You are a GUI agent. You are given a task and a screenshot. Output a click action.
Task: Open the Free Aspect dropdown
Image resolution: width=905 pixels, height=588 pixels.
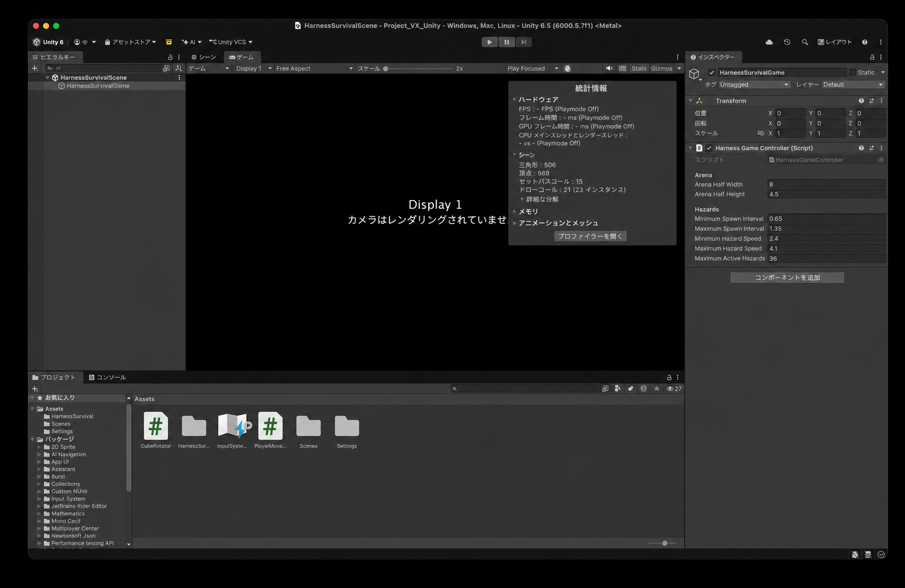pyautogui.click(x=314, y=68)
